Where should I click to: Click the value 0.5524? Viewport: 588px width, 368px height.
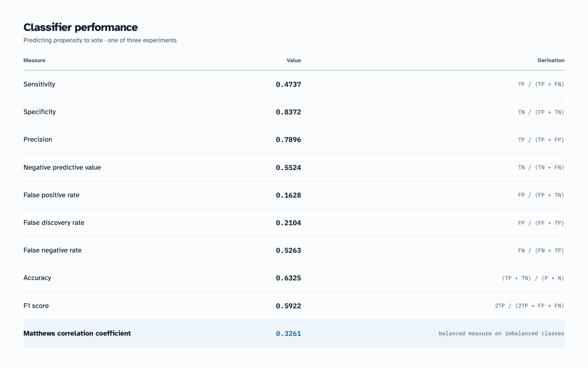coord(288,168)
